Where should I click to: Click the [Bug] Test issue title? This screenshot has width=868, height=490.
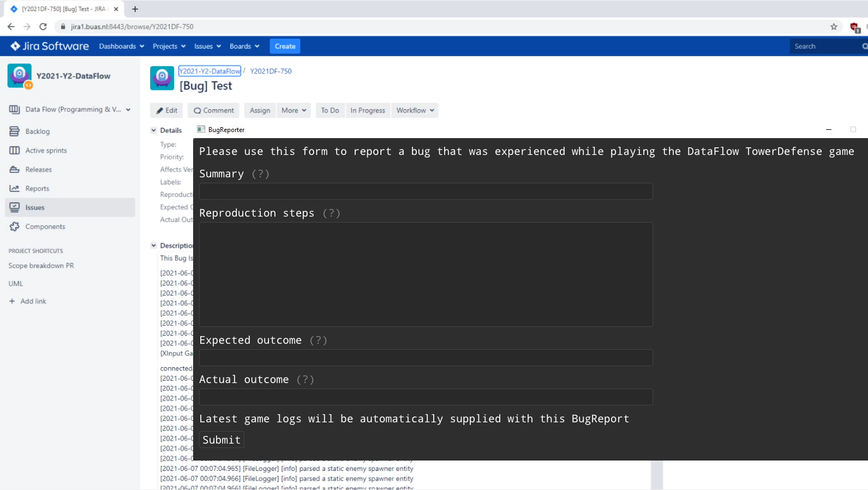[206, 86]
